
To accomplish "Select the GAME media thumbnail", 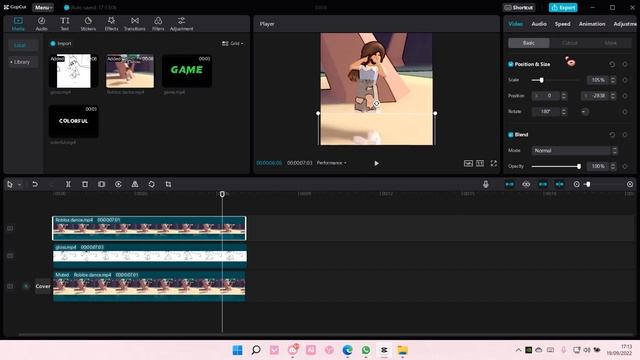I will click(x=187, y=71).
